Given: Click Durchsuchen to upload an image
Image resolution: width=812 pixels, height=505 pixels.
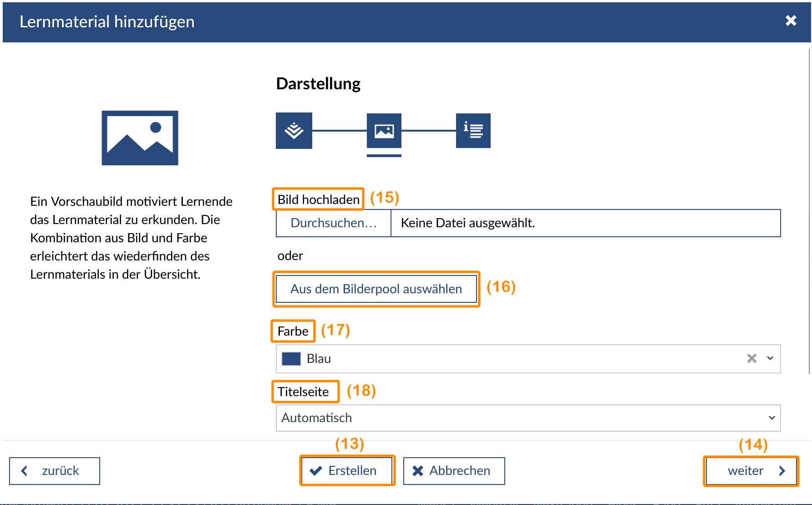Looking at the screenshot, I should 334,223.
